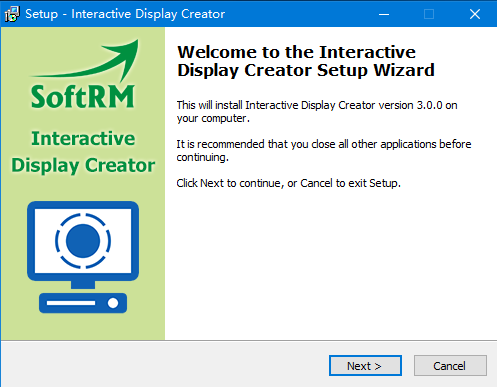The height and width of the screenshot is (387, 497).
Task: Click the SoftRM brand text
Action: [83, 97]
